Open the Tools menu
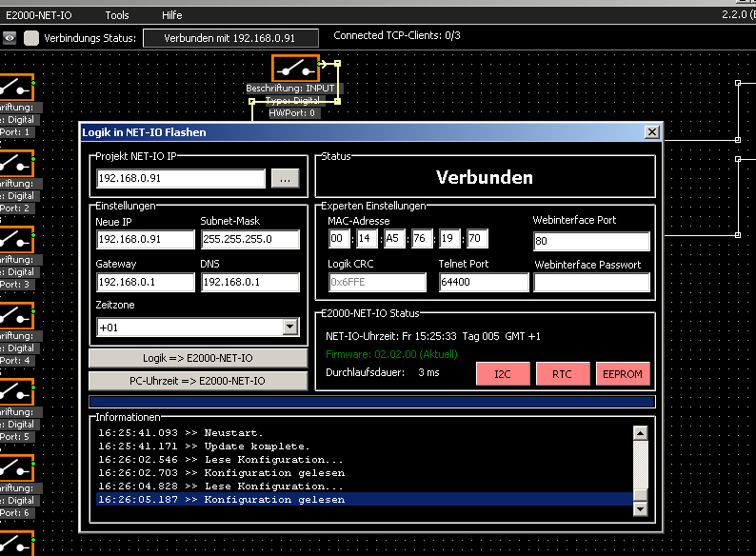The height and width of the screenshot is (556, 756). click(117, 15)
